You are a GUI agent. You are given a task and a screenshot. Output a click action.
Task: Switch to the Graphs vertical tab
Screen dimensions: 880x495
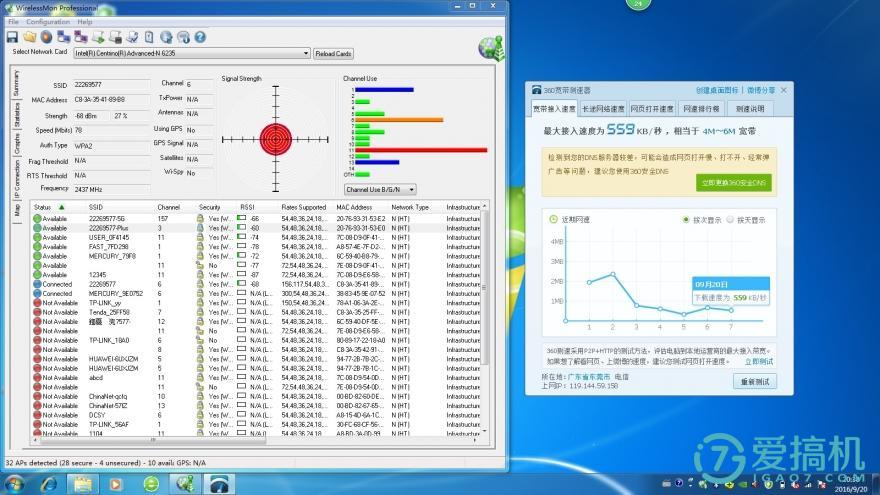[x=16, y=143]
